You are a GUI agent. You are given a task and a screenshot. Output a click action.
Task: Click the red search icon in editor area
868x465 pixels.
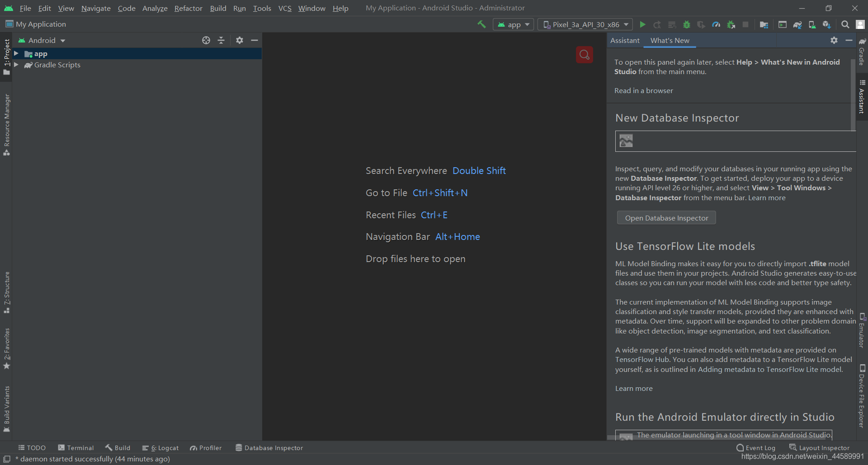point(585,55)
